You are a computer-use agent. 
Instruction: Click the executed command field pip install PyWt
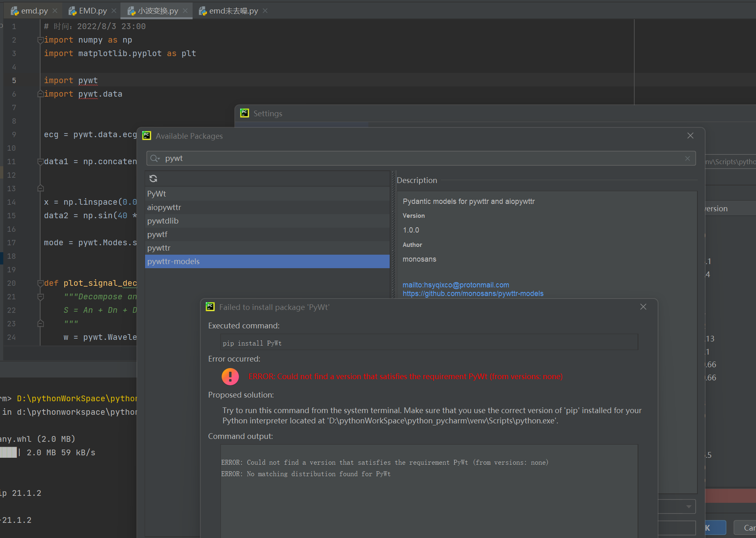(x=429, y=342)
